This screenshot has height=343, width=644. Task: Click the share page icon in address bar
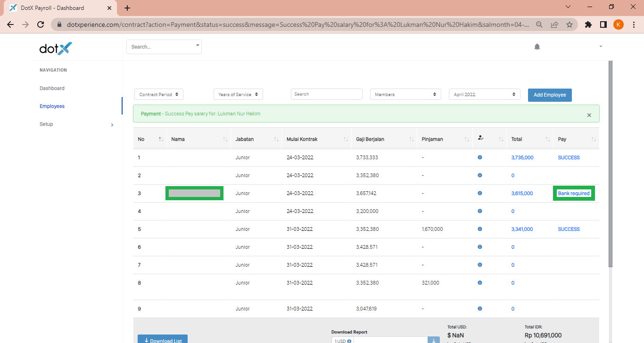(x=554, y=24)
